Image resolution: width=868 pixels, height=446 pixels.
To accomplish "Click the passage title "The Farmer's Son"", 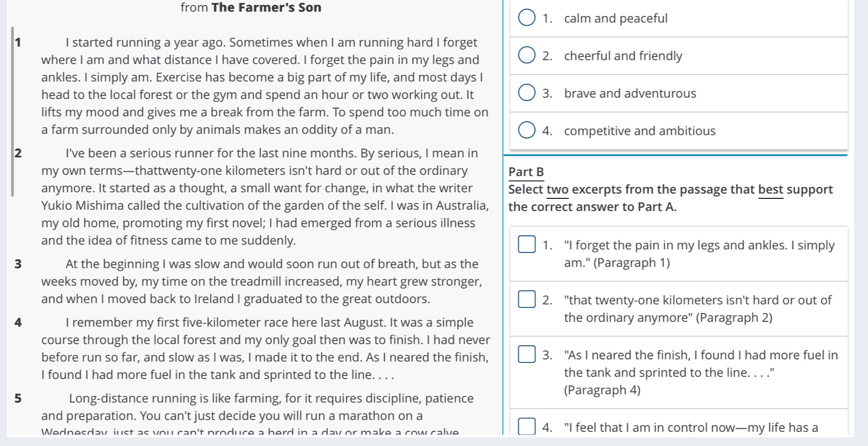I will (266, 7).
